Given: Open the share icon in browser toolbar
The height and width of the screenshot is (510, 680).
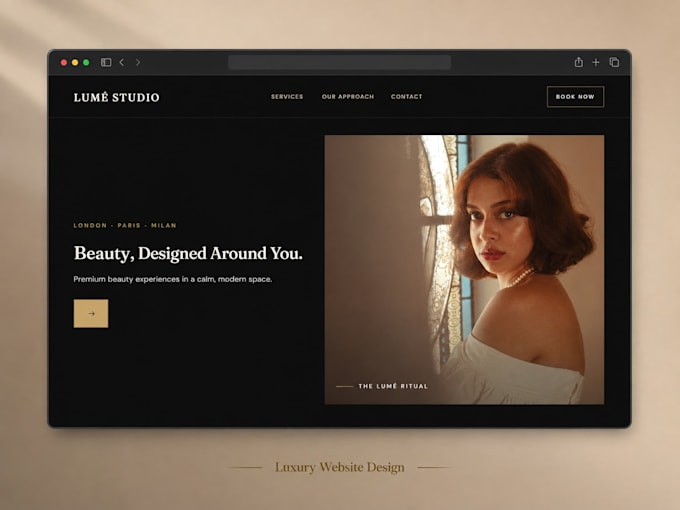Looking at the screenshot, I should point(579,62).
